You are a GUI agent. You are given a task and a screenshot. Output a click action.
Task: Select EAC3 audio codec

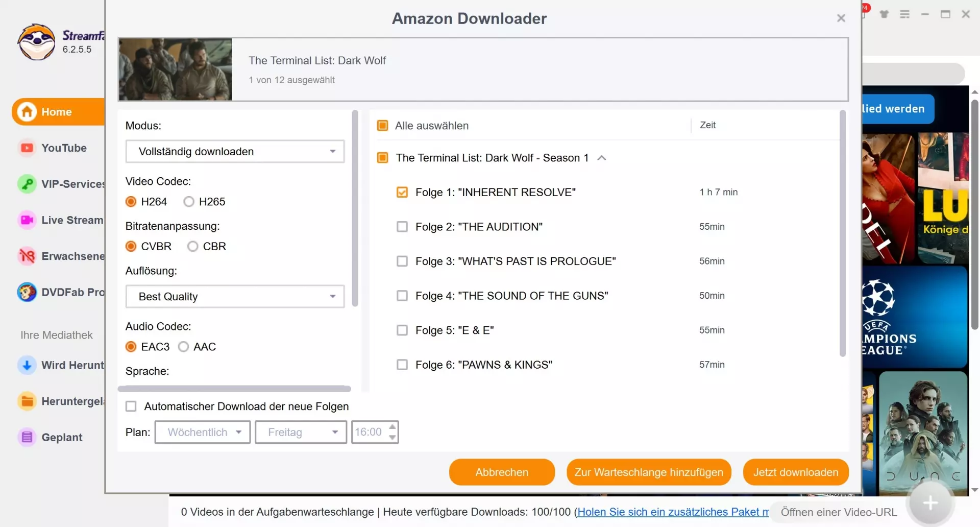tap(131, 347)
